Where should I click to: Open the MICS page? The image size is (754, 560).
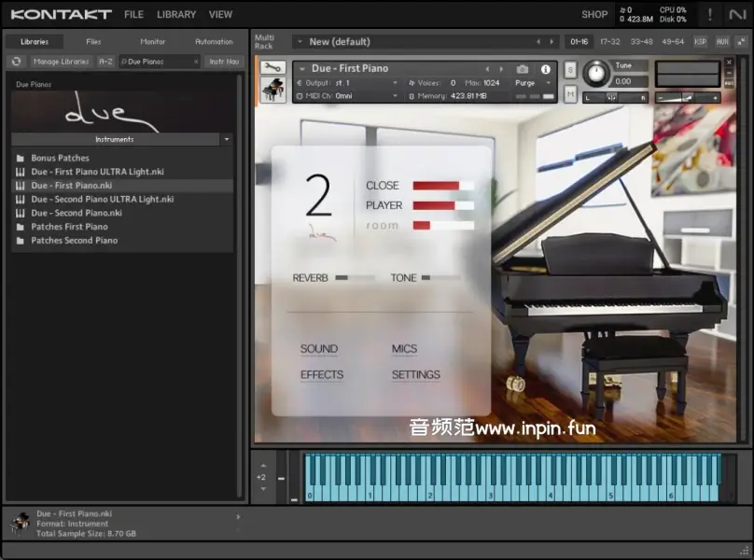pyautogui.click(x=404, y=349)
